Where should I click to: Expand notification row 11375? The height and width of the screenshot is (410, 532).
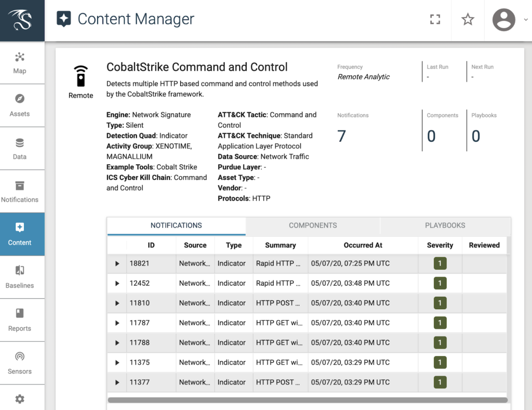(117, 363)
